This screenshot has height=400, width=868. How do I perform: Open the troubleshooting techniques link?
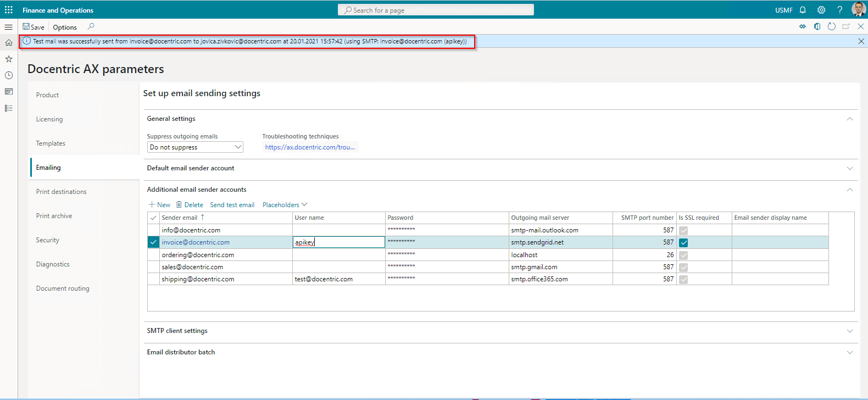[x=310, y=147]
